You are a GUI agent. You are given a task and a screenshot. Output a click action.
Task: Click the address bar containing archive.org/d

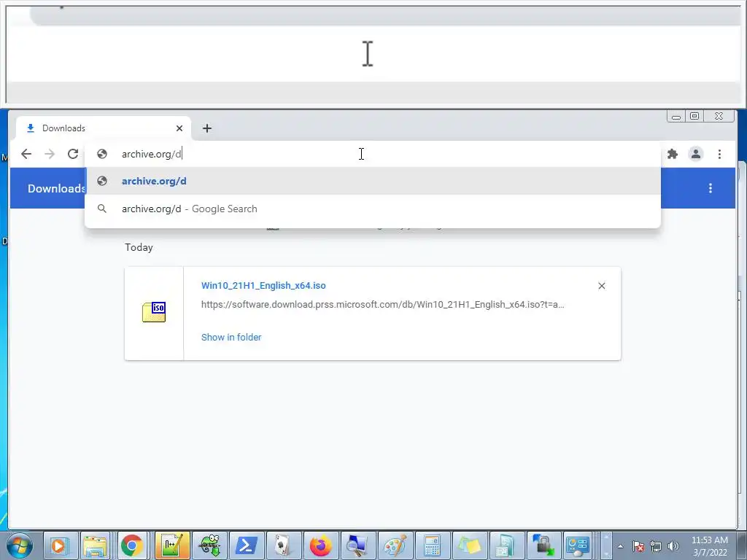[371, 154]
